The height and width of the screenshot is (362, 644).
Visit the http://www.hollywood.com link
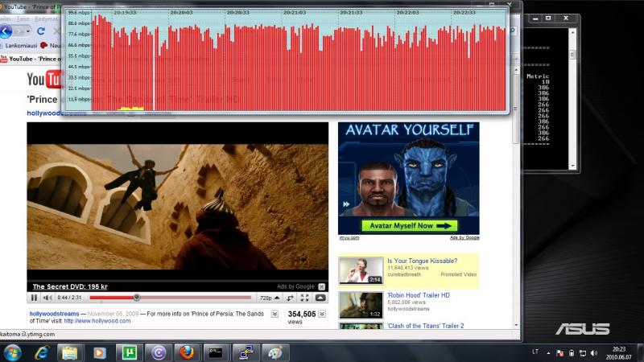(x=97, y=321)
